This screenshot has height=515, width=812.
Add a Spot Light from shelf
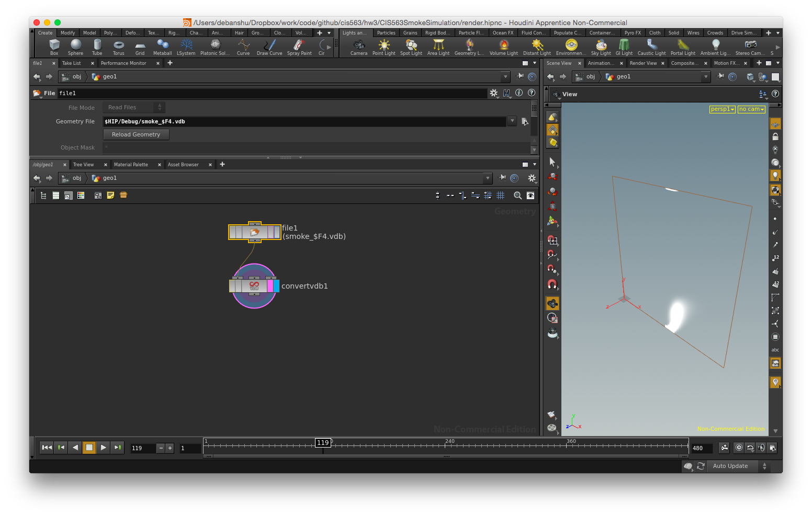click(411, 47)
